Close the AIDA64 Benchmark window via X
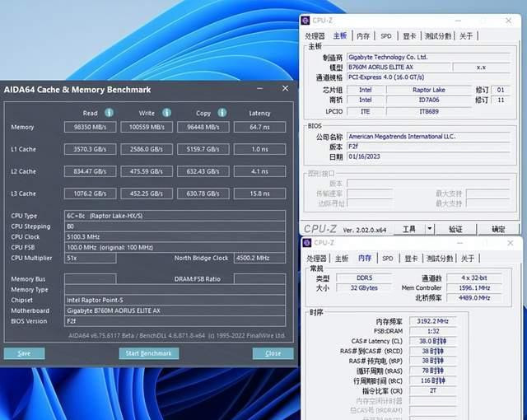Viewport: 527px width, 420px height. click(x=286, y=88)
